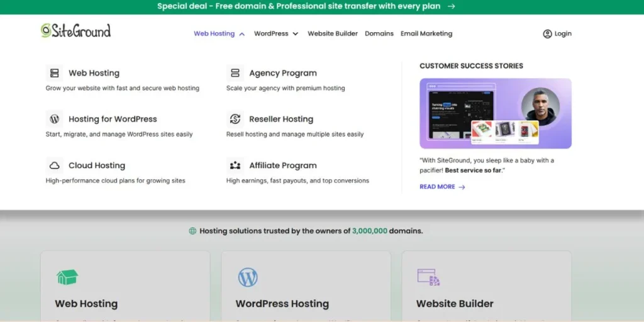This screenshot has width=644, height=322.
Task: Go to Email Marketing nav item
Action: point(426,34)
